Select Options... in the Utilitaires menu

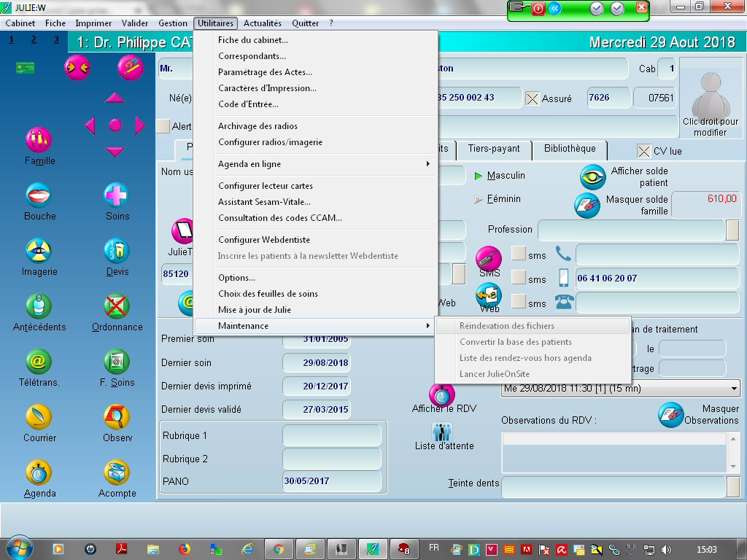click(x=236, y=278)
